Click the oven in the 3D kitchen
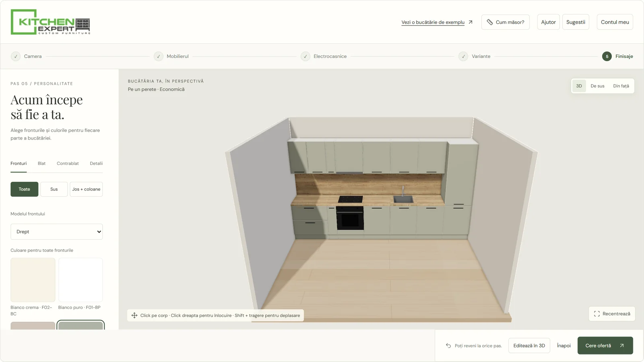Image resolution: width=644 pixels, height=362 pixels. point(350,218)
